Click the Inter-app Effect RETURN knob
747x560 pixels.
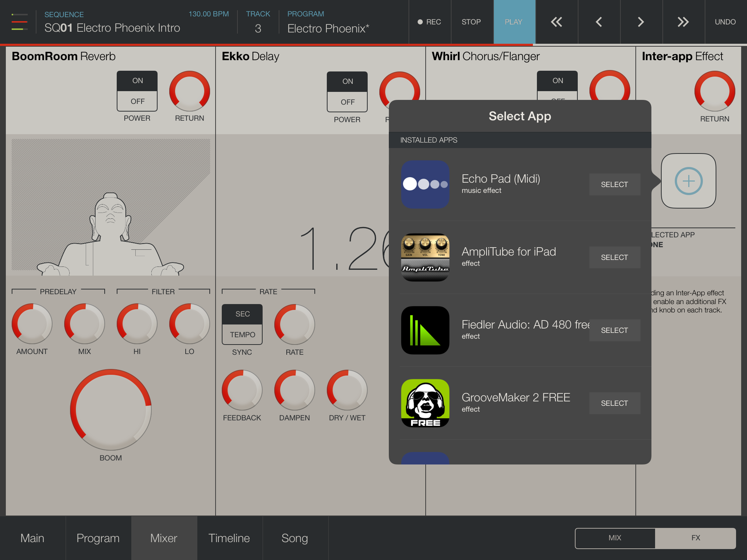tap(715, 91)
